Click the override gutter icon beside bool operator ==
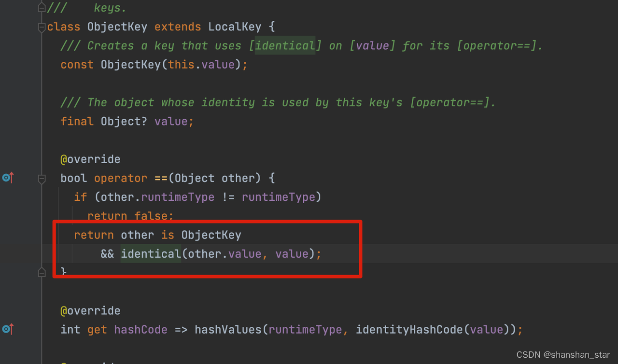The width and height of the screenshot is (618, 364). click(x=8, y=178)
